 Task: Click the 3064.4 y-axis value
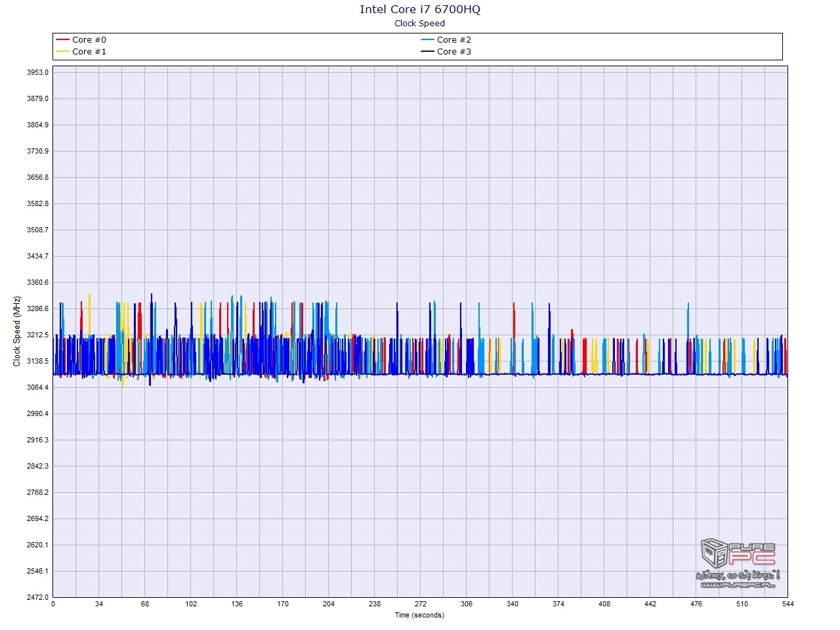click(37, 387)
